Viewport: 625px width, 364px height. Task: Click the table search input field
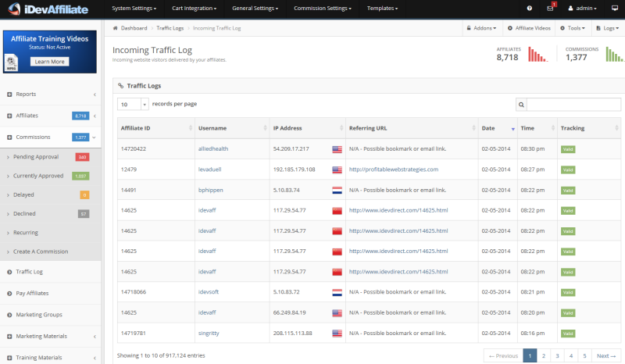[573, 105]
